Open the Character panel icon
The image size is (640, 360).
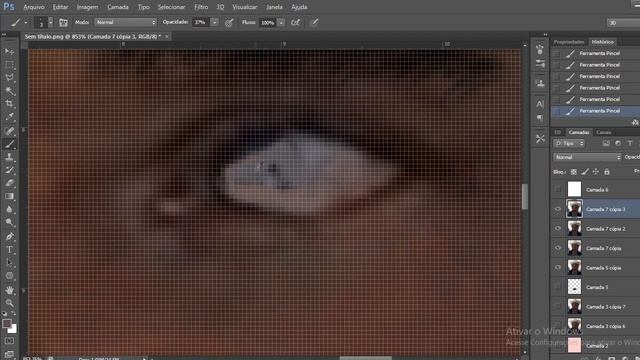(x=540, y=104)
